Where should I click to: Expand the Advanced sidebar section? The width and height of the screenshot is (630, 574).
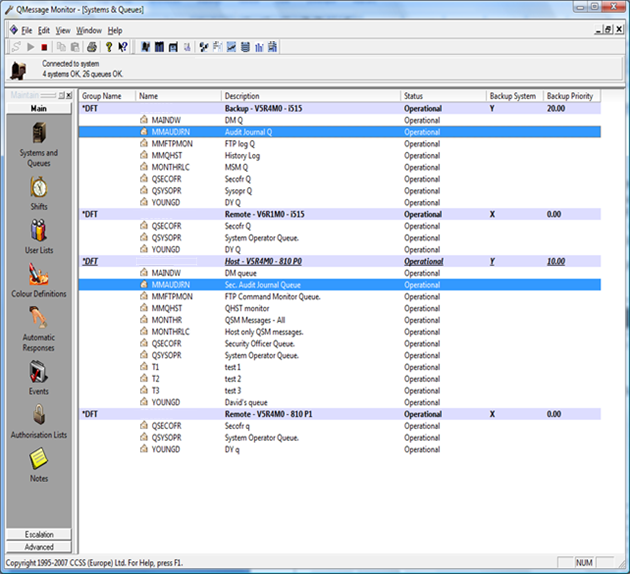(39, 547)
